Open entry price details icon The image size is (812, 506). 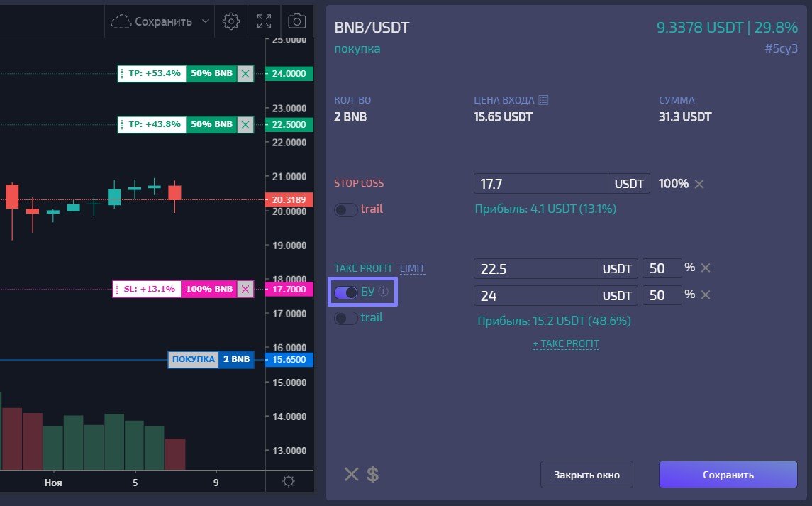point(543,100)
